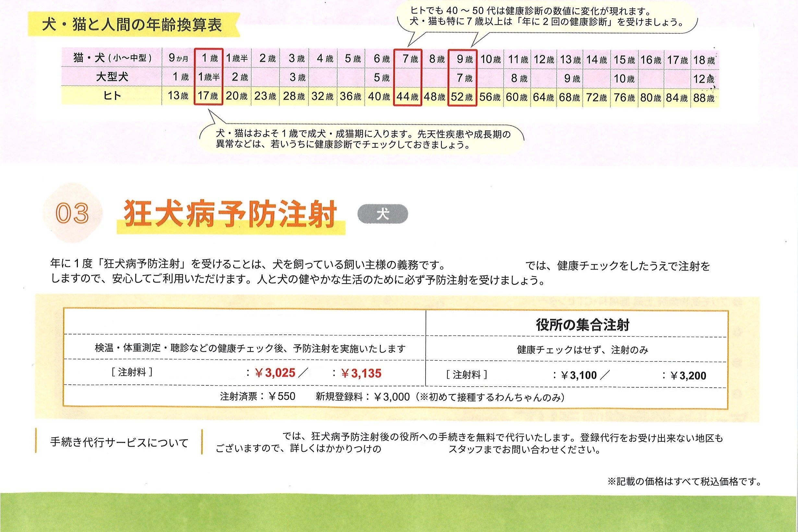Select the red-boxed 44歳 cell
Image resolution: width=798 pixels, height=532 pixels.
coord(407,97)
